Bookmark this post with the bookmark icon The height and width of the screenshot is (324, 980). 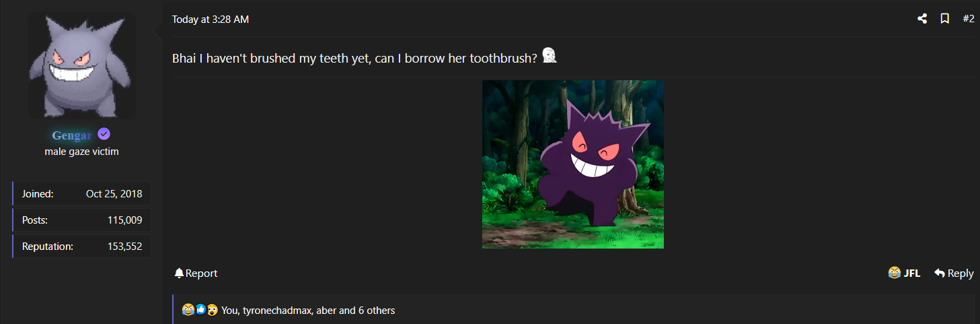pos(944,19)
